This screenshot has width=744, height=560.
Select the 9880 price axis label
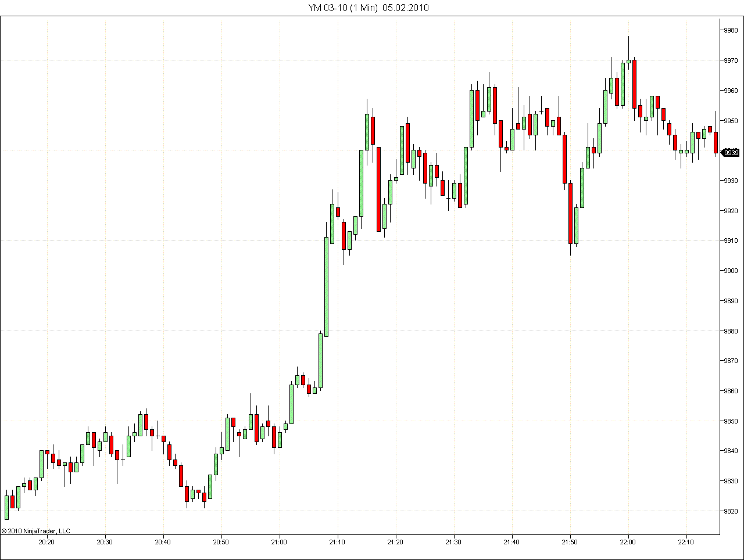click(730, 331)
